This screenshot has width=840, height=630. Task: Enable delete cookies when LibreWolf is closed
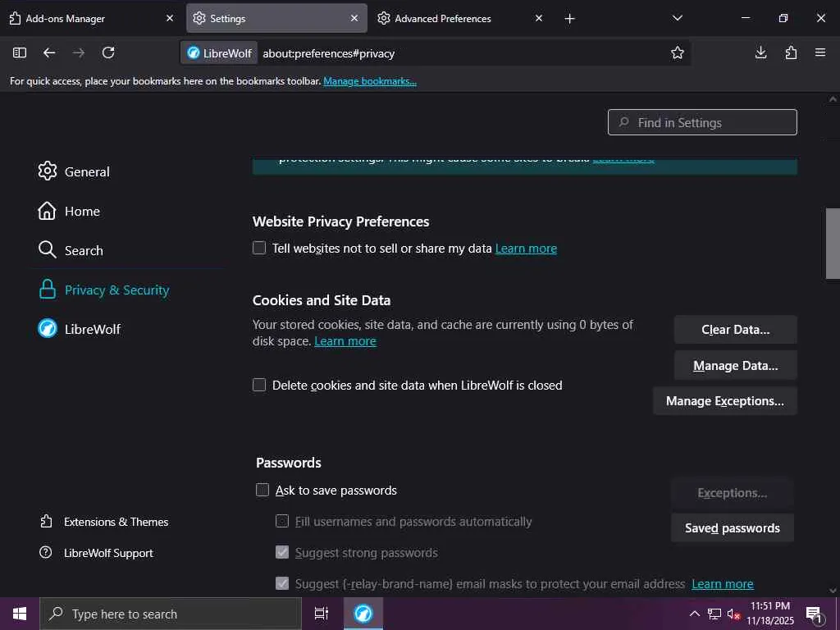[x=259, y=385]
